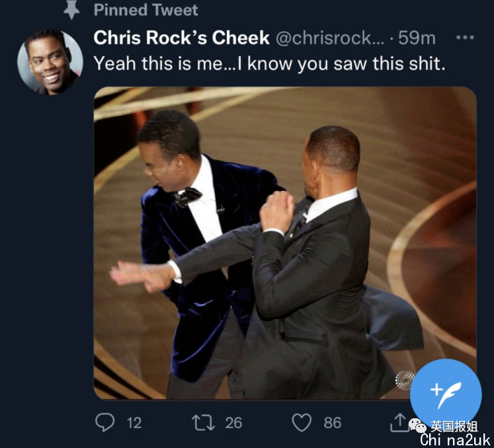Click the retweet arrows icon
Screen dimensions: 494x448
[x=201, y=422]
